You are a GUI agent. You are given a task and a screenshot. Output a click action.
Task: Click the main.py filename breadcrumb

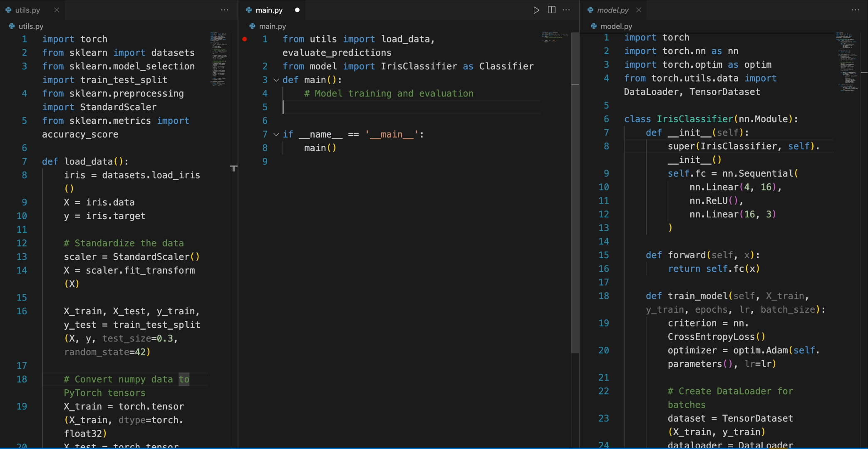pos(272,26)
